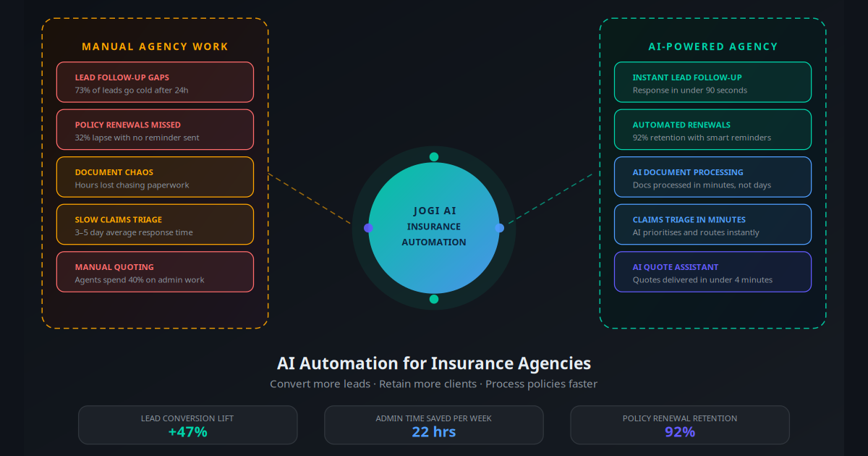The width and height of the screenshot is (868, 456).
Task: Click the AI Automation for Insurance Agencies title
Action: pyautogui.click(x=434, y=363)
